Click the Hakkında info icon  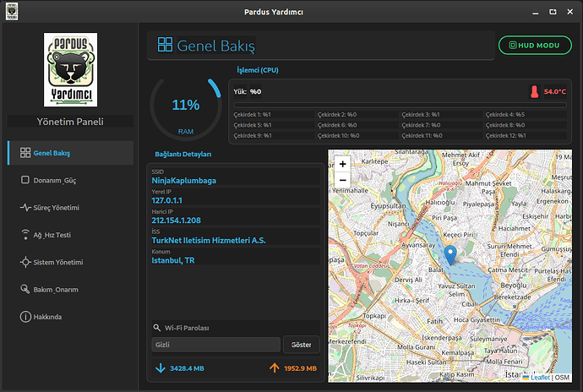pyautogui.click(x=25, y=317)
